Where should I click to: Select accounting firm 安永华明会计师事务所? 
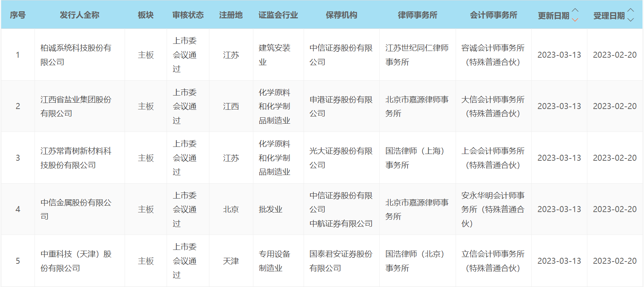pyautogui.click(x=493, y=209)
